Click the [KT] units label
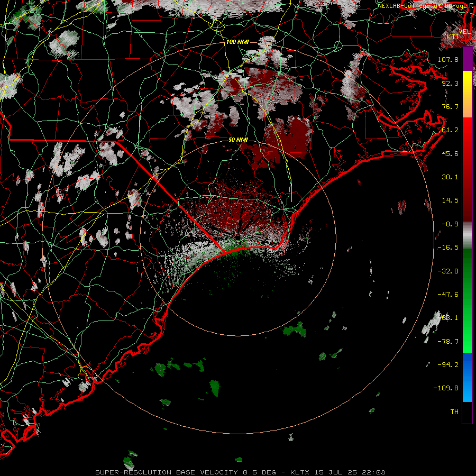The height and width of the screenshot is (476, 476). [x=452, y=36]
